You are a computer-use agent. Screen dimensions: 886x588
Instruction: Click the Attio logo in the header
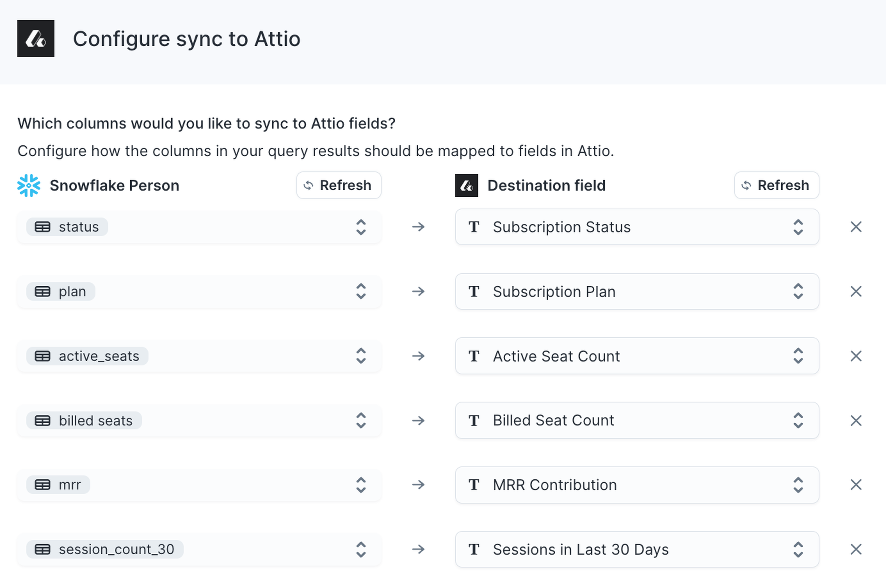36,38
